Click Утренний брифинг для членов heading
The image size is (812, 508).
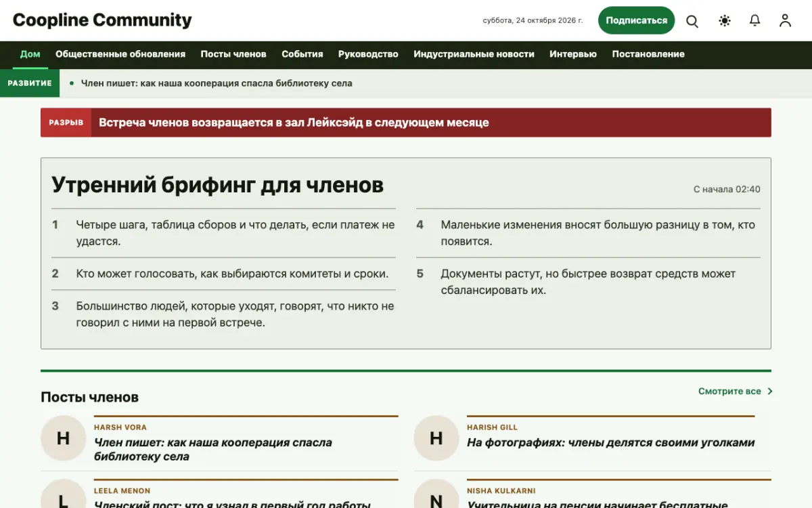pos(218,184)
